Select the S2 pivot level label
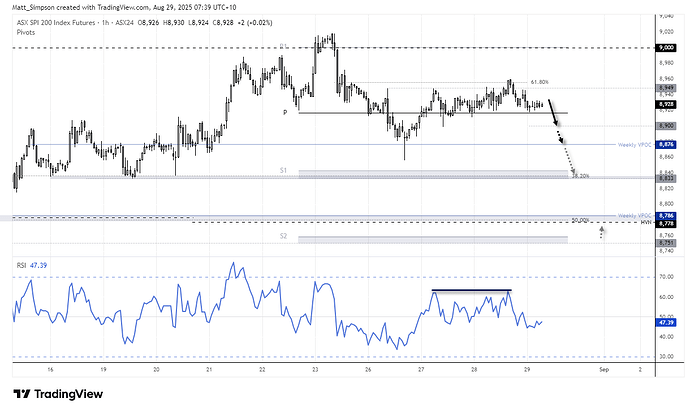 283,236
